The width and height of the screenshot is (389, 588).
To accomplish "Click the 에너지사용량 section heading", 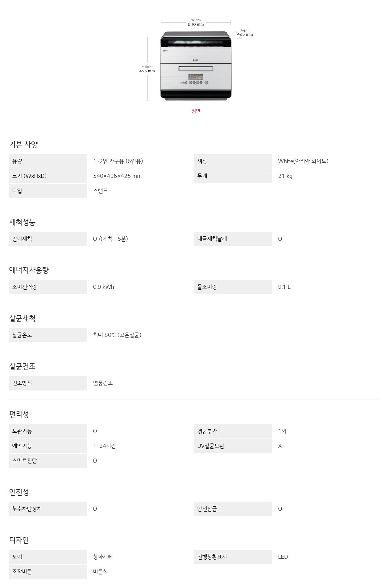I will 29,270.
